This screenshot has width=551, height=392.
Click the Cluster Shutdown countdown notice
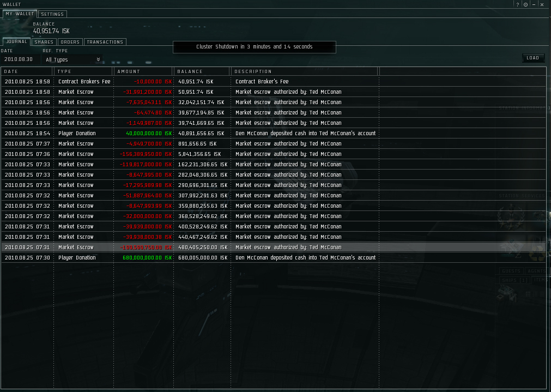(255, 47)
